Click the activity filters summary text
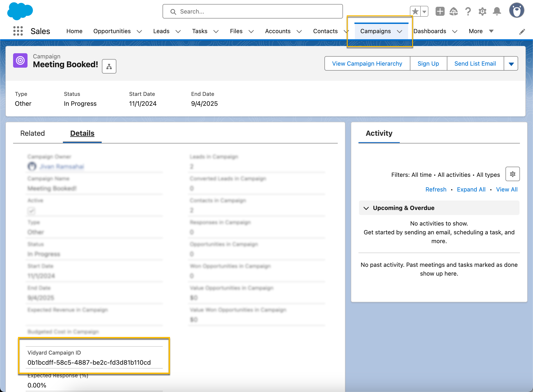This screenshot has width=533, height=392. pos(446,175)
